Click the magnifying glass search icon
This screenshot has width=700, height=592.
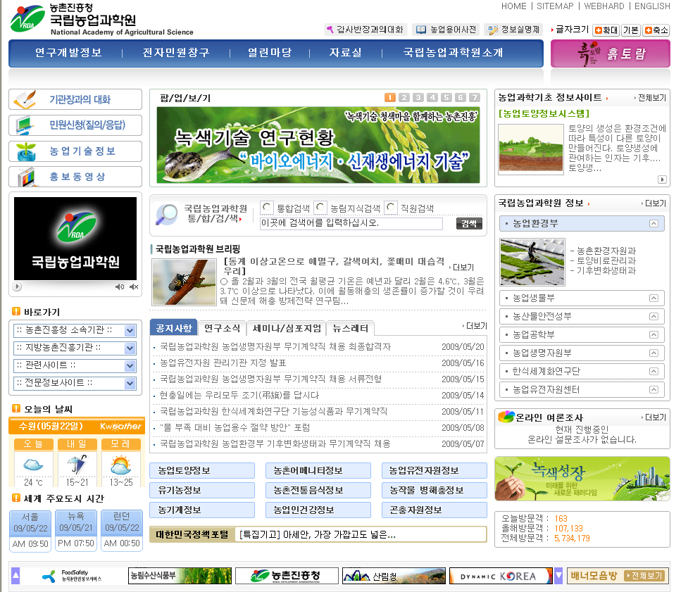166,214
